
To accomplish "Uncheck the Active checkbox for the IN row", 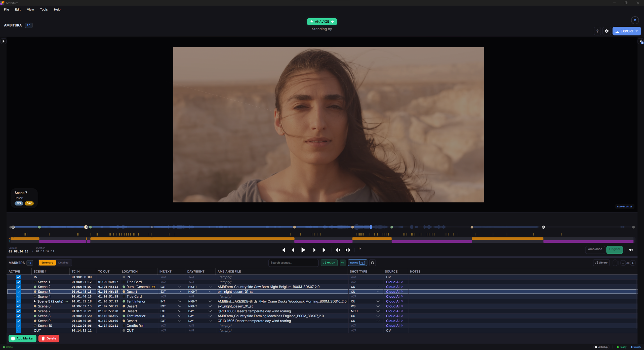I will [18, 277].
